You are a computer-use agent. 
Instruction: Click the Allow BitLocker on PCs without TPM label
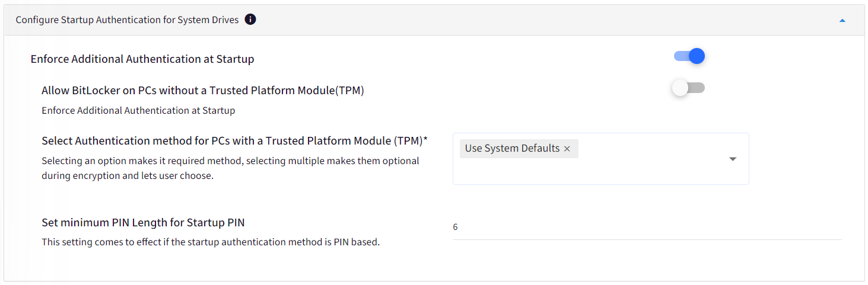pos(203,91)
